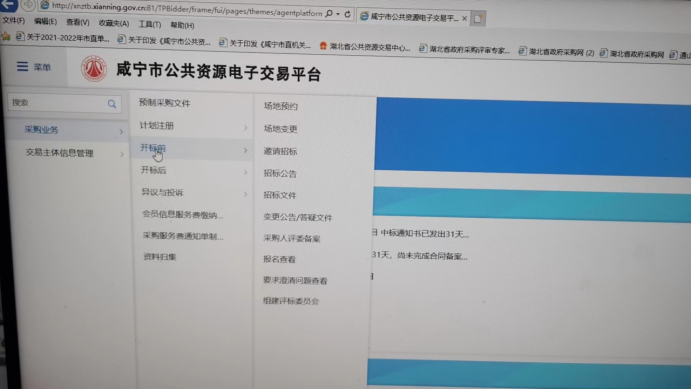Click the browser back arrow button
692x389 pixels.
8,5
